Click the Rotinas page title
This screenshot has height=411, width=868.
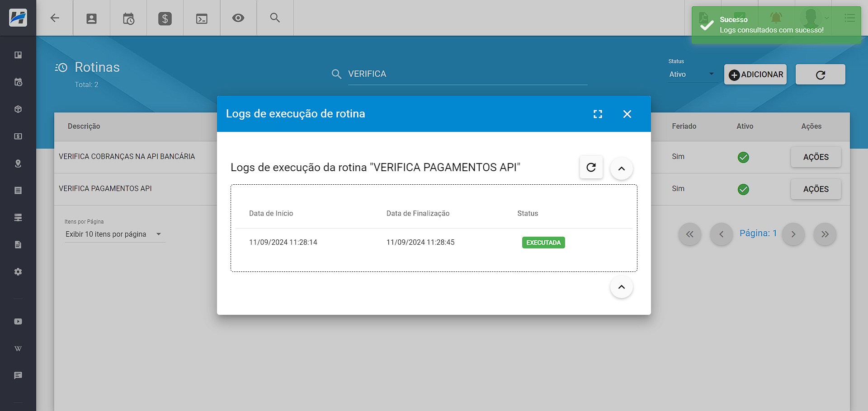pyautogui.click(x=97, y=67)
